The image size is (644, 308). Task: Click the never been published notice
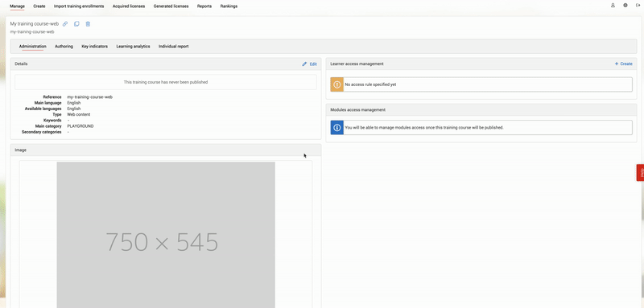[166, 82]
